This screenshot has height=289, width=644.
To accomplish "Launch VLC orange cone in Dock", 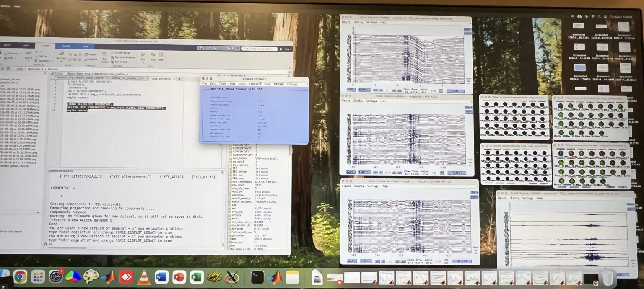I will (x=144, y=277).
